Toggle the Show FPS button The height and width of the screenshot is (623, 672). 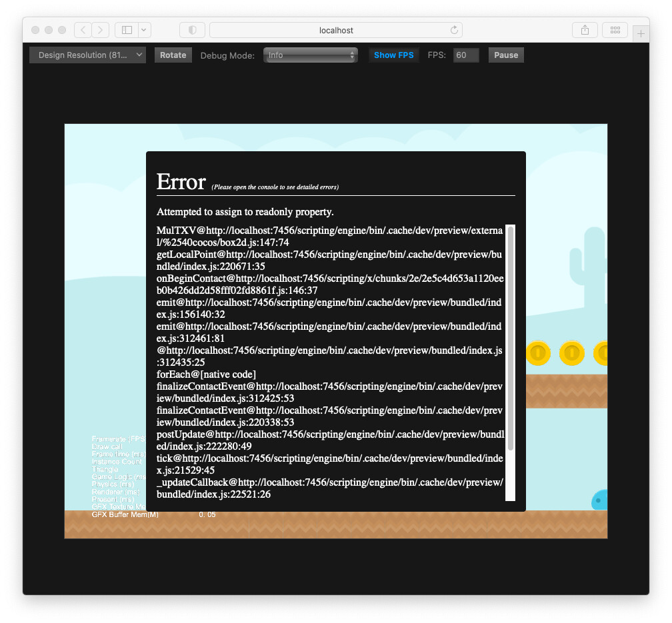(393, 55)
